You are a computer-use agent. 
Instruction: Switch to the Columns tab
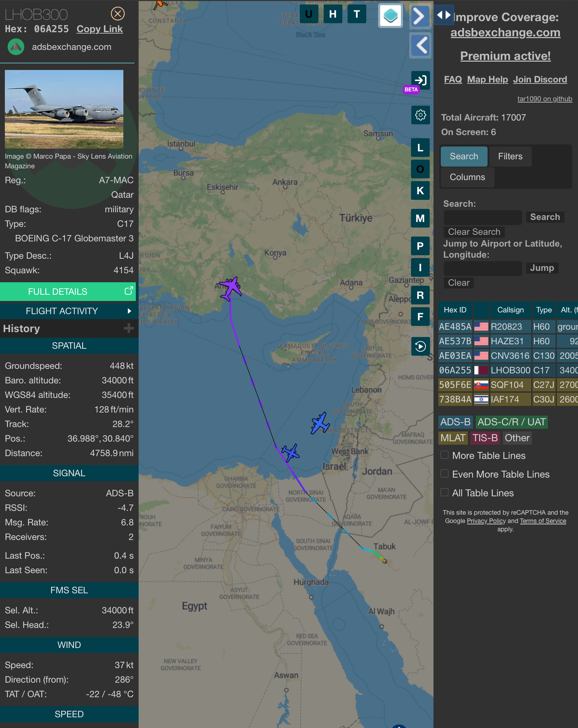(467, 177)
